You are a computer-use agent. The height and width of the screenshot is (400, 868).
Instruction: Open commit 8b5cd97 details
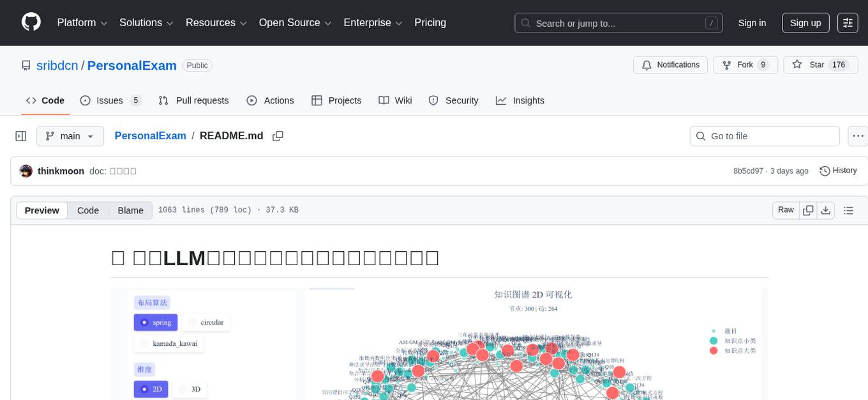[748, 171]
